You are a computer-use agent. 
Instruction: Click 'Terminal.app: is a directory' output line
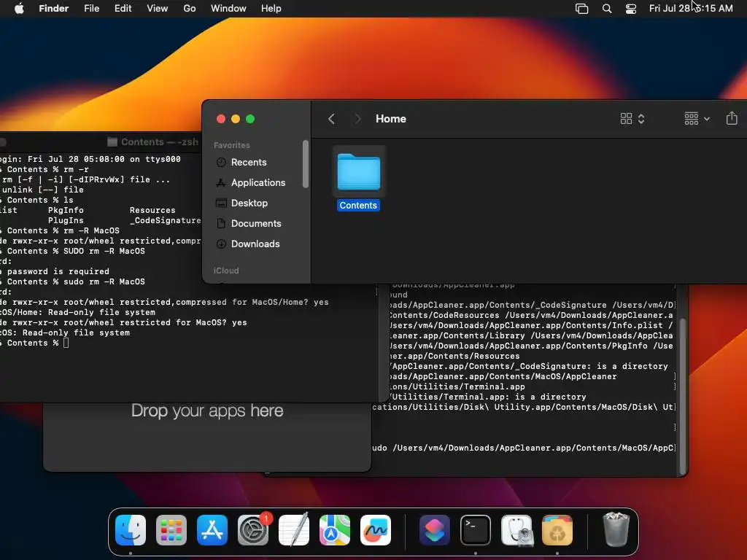click(x=489, y=397)
